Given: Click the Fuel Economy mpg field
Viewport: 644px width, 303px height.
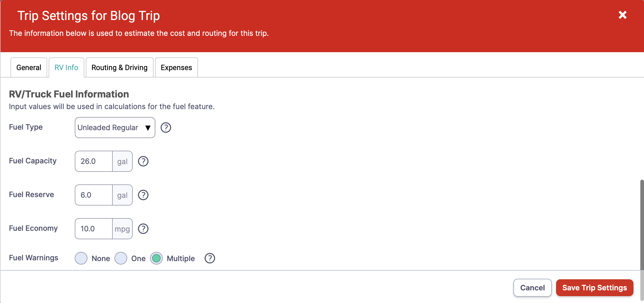Looking at the screenshot, I should pos(94,229).
